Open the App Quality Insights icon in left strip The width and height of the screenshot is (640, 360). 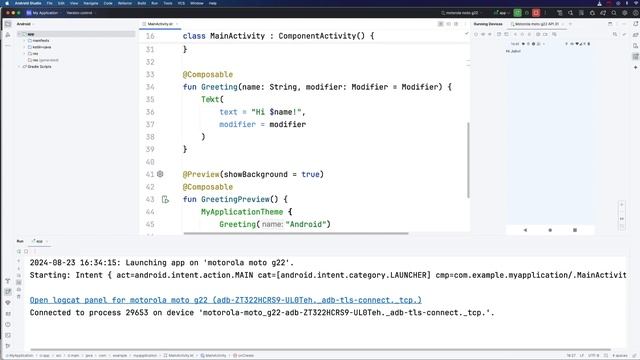coord(8,302)
